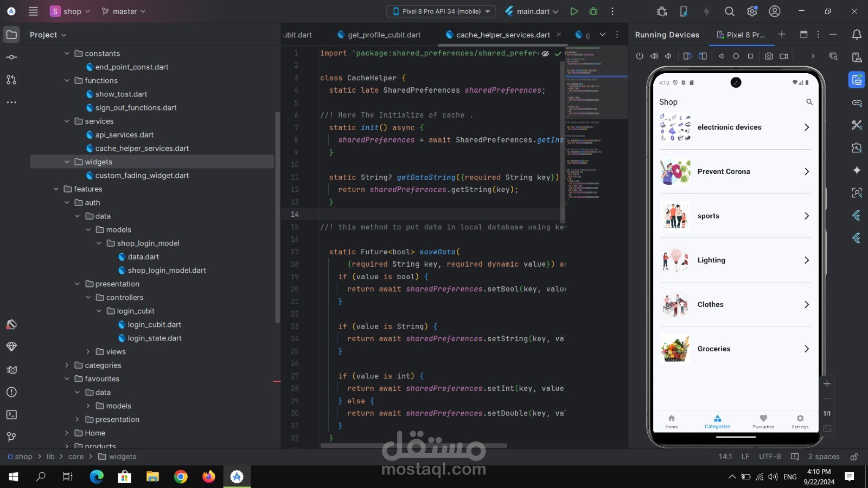
Task: Open the Problems tool window icon
Action: point(11,392)
